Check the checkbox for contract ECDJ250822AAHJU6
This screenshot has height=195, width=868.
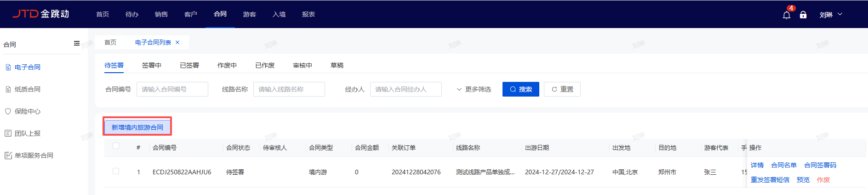click(116, 172)
